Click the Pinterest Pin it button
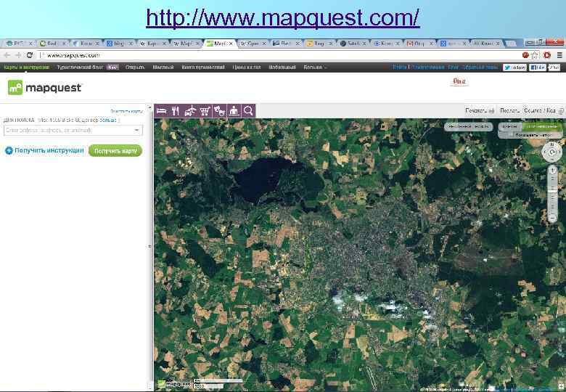 (x=459, y=81)
